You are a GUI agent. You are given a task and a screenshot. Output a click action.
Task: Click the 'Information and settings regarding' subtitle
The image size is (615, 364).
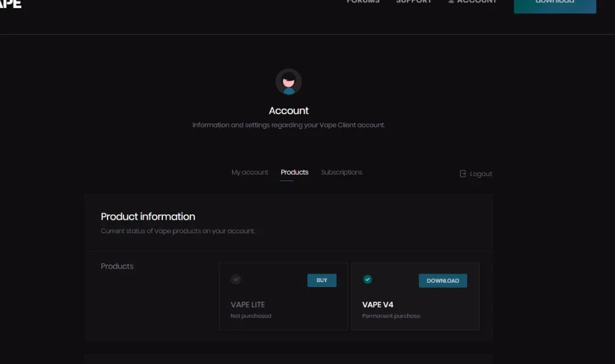[x=289, y=125]
